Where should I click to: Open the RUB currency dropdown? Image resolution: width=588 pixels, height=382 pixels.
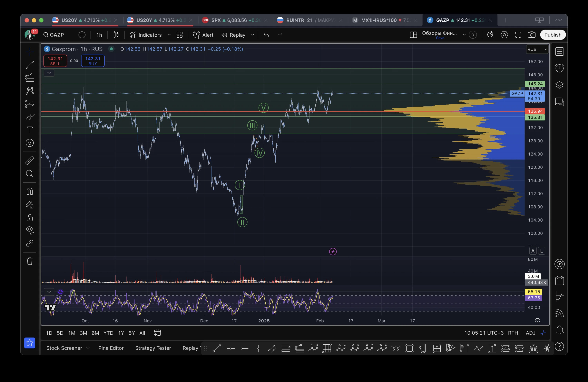537,49
